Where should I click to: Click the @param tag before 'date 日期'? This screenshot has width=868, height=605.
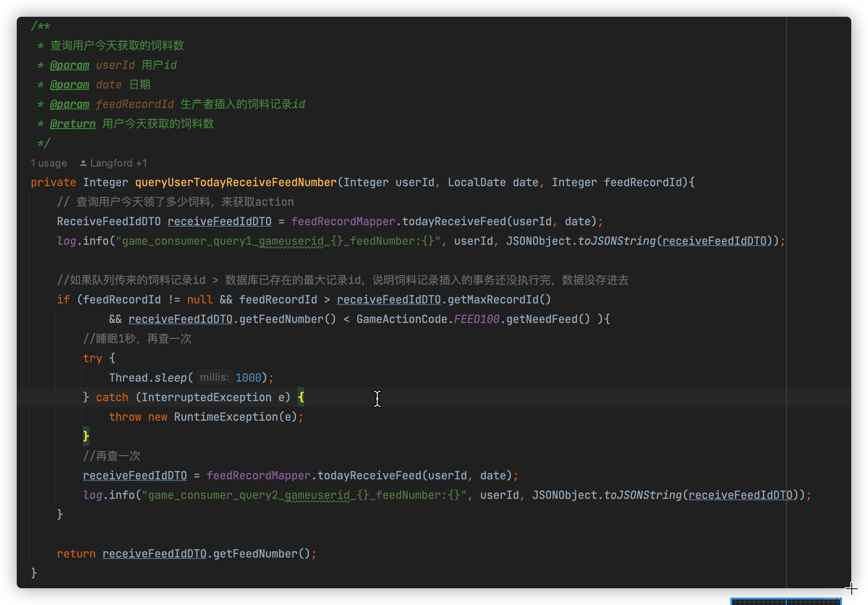click(x=70, y=85)
